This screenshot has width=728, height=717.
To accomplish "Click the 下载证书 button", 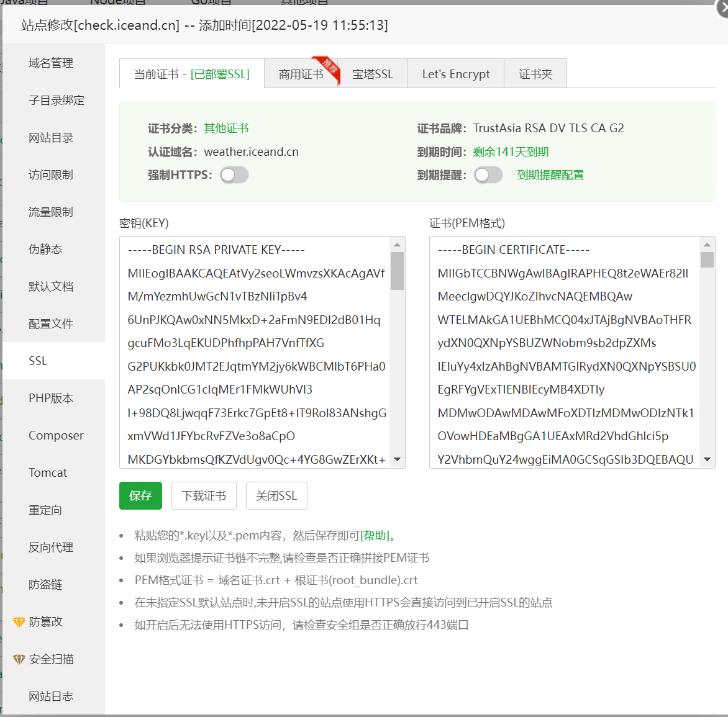I will click(x=204, y=495).
